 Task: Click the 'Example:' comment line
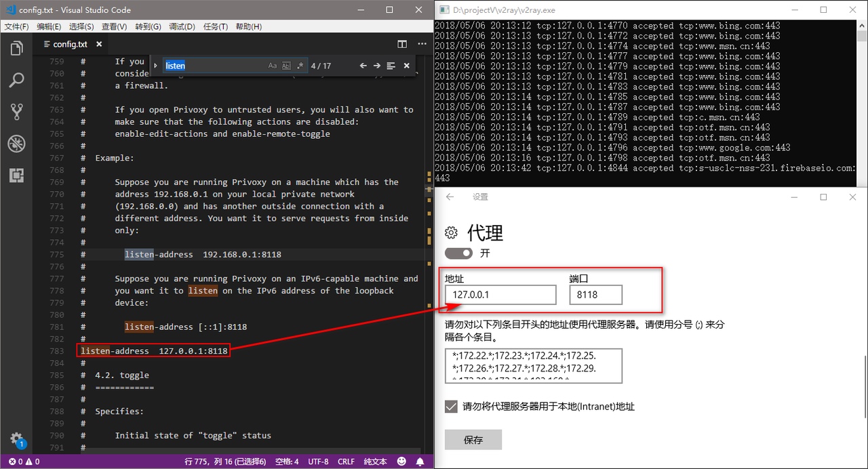[x=115, y=158]
